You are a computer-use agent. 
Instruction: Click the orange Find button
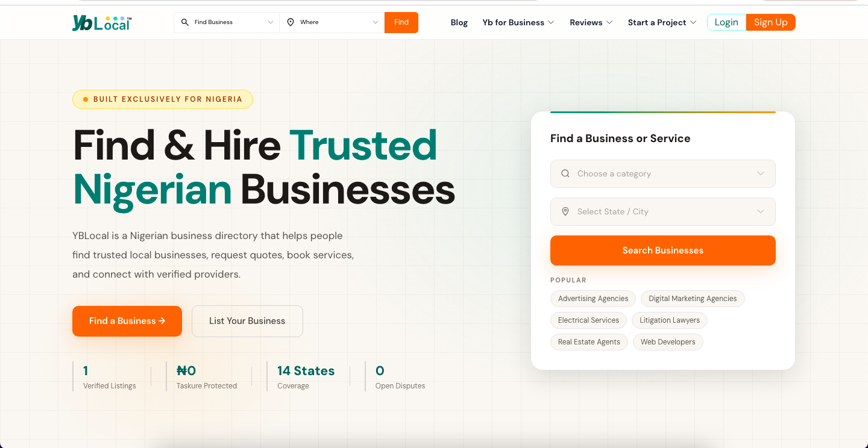(401, 22)
